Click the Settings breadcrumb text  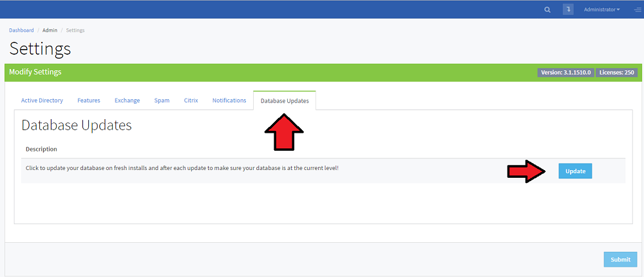point(75,30)
